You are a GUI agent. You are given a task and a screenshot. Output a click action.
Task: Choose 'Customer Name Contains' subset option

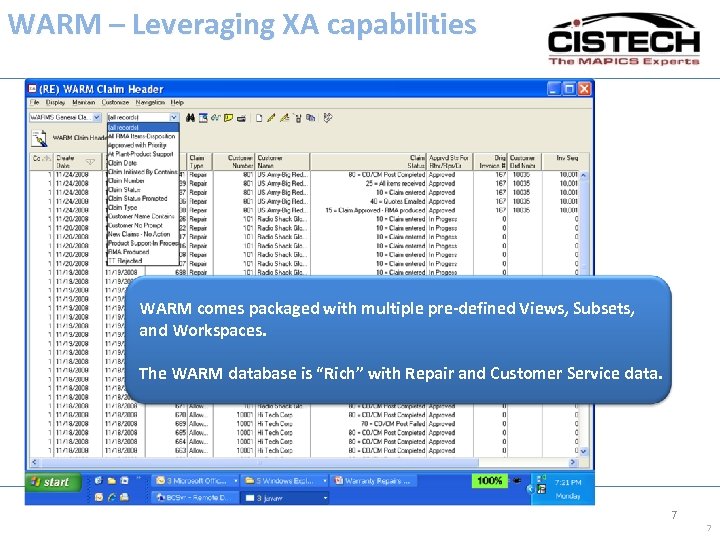pyautogui.click(x=143, y=216)
